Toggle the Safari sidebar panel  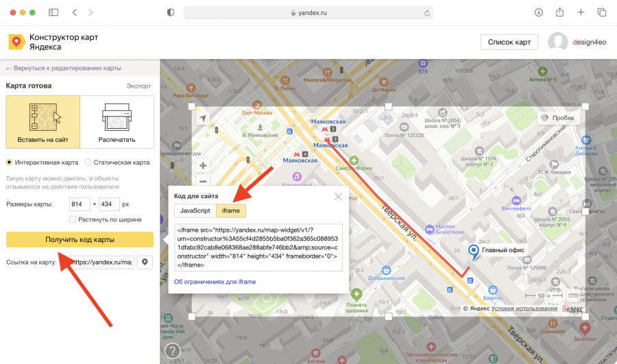(x=53, y=12)
